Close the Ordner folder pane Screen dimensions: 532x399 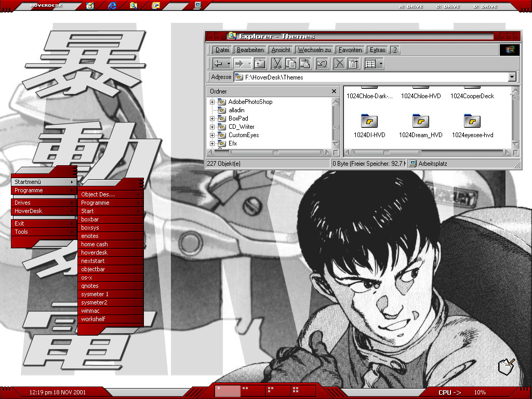(334, 91)
